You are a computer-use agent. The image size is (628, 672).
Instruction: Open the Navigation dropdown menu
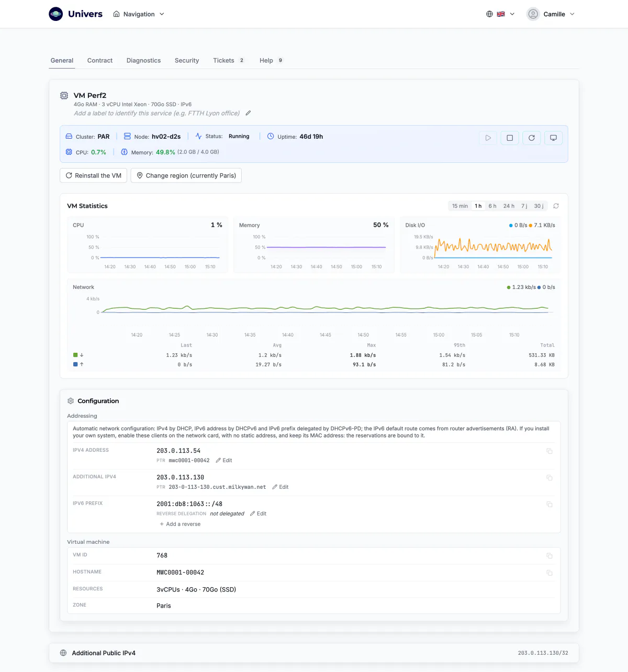coord(139,14)
